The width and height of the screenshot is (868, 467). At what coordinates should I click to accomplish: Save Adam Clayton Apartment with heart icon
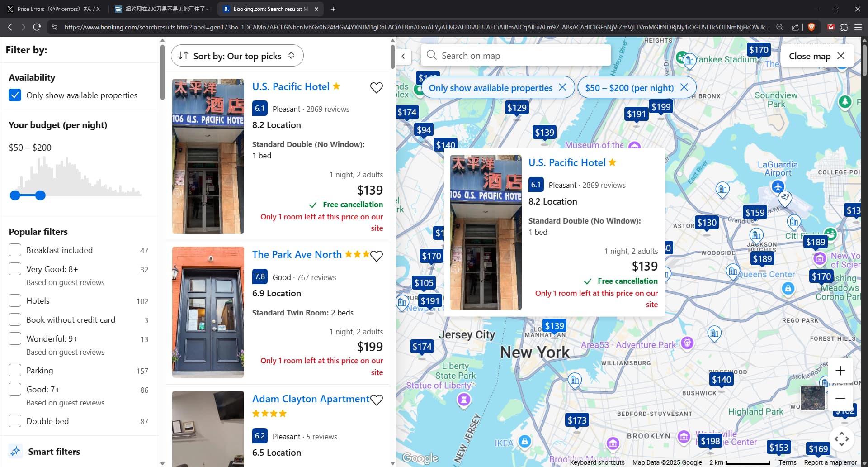[x=376, y=400]
